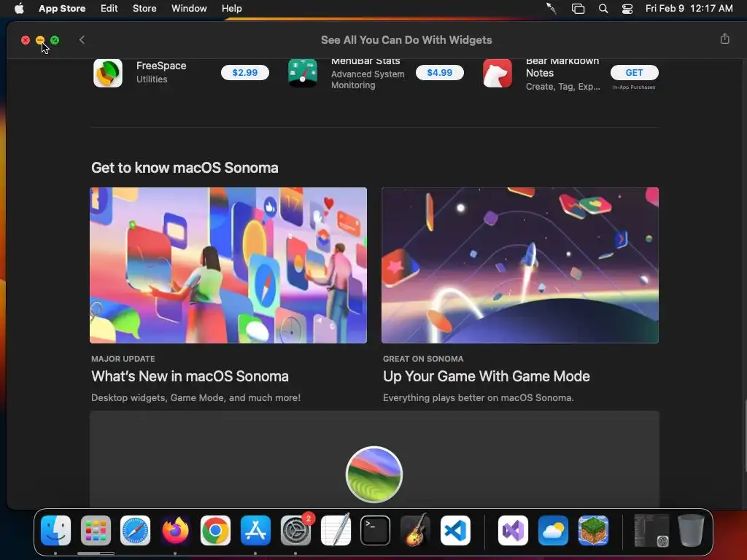Screen dimensions: 747x560
Task: Click "Everything plays better on macOS Sonoma."
Action: (479, 397)
